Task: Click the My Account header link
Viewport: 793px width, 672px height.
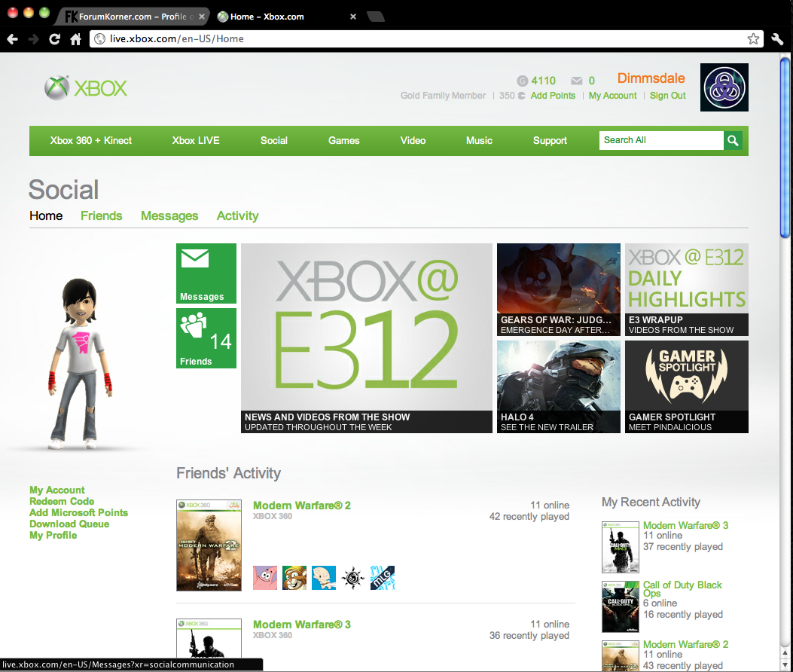Action: pyautogui.click(x=612, y=96)
